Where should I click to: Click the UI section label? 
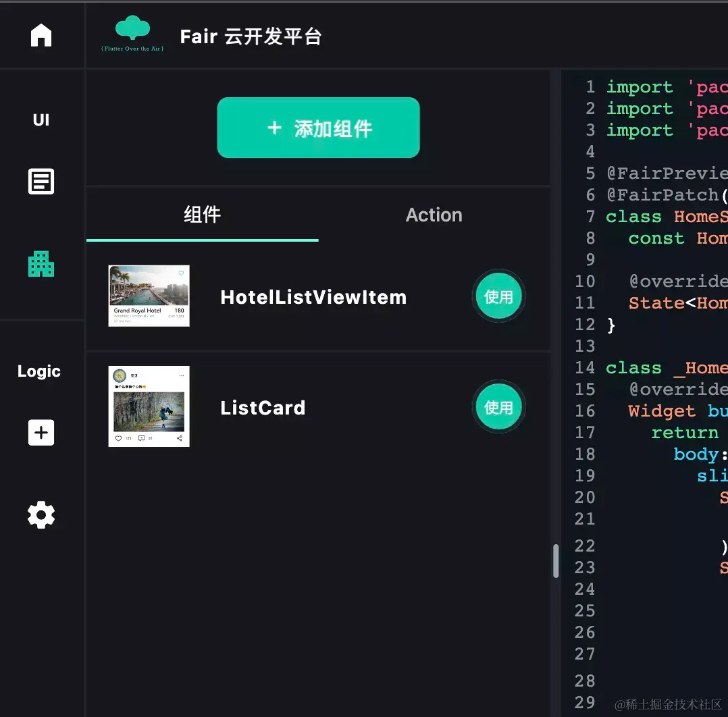click(41, 120)
